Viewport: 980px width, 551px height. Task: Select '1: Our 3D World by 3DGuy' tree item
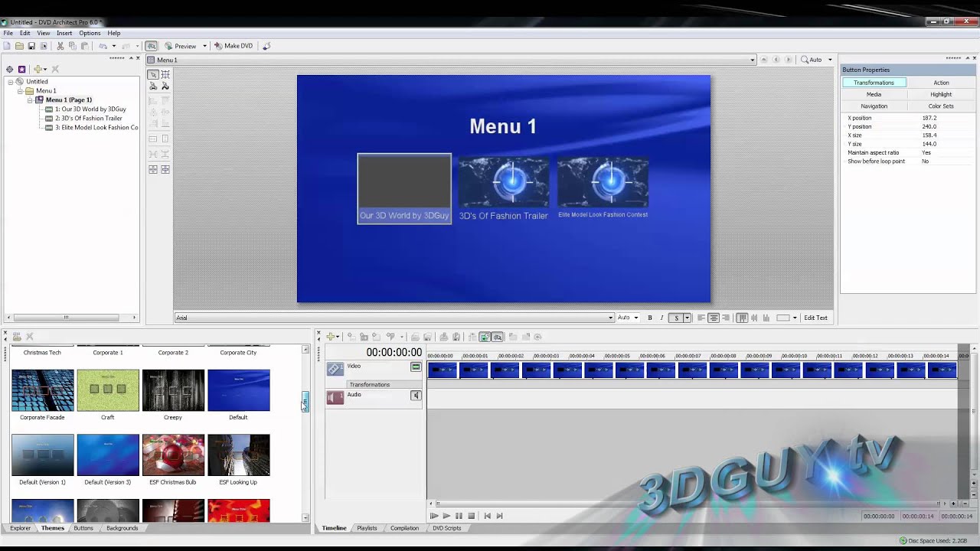point(90,109)
